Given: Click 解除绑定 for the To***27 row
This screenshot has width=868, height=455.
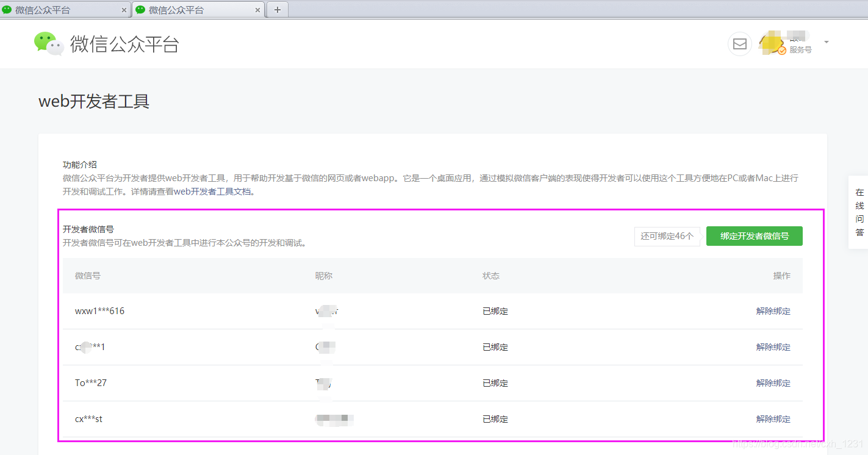Looking at the screenshot, I should pyautogui.click(x=773, y=383).
